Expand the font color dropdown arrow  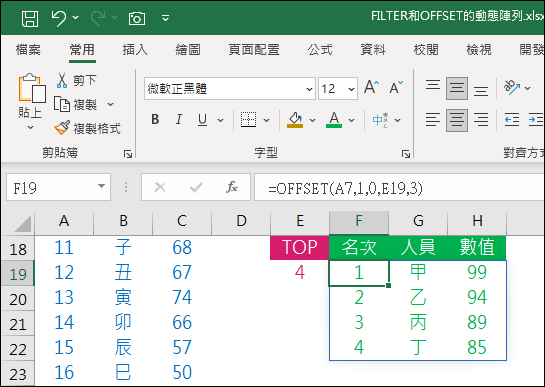tap(351, 121)
